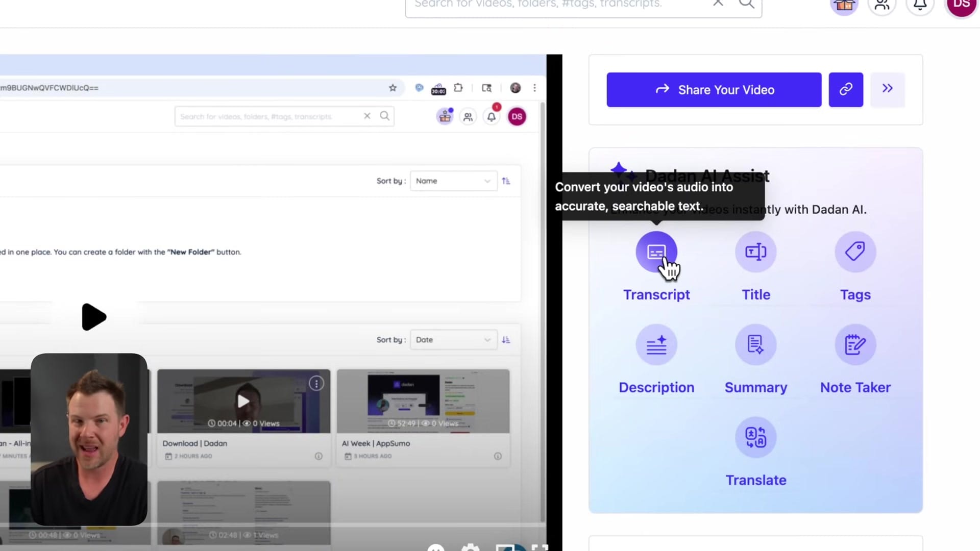Click the gift icon inside recorded page

click(445, 116)
